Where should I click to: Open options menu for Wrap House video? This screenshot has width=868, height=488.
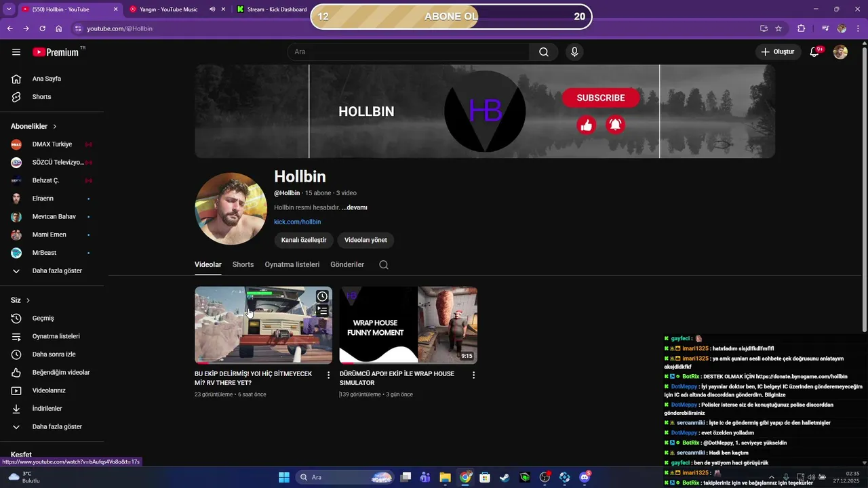pos(473,375)
